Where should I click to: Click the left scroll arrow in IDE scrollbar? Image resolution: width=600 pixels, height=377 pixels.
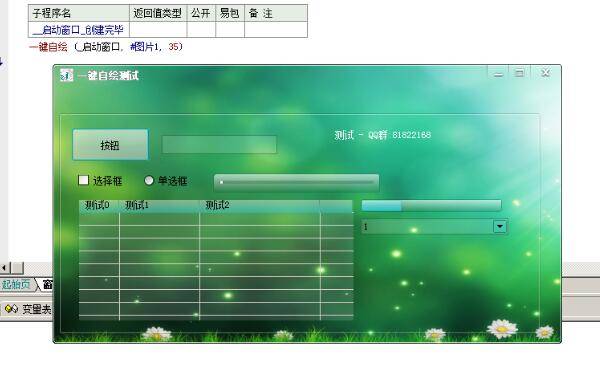click(4, 268)
